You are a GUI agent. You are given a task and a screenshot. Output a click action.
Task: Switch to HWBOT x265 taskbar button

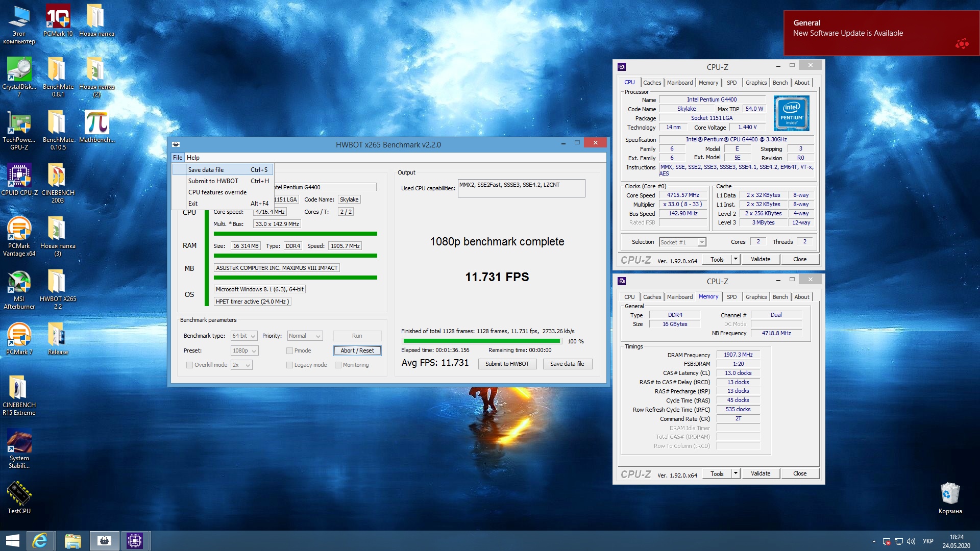(x=105, y=541)
